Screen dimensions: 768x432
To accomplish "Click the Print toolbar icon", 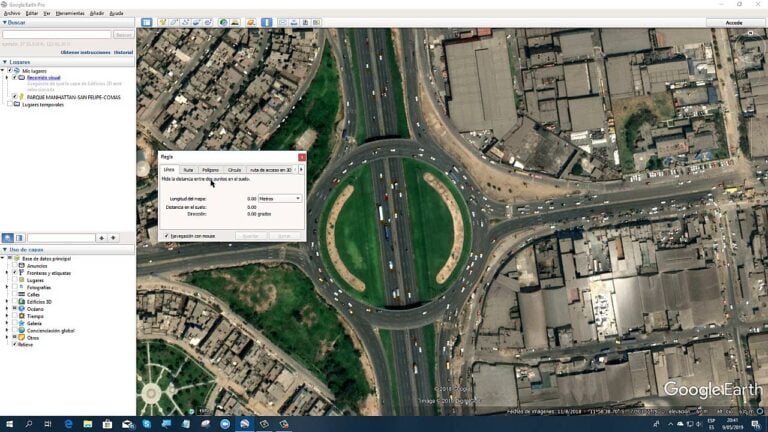I will (294, 23).
